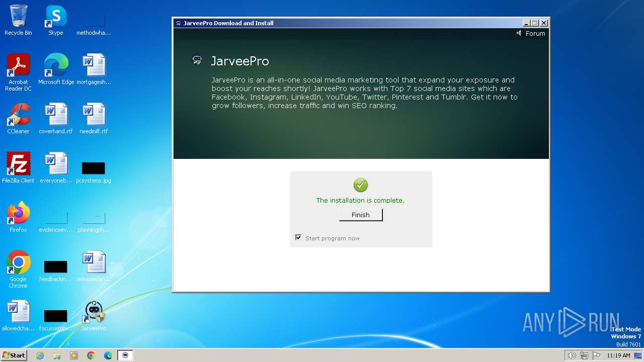Click the volume icon in system tray
The height and width of the screenshot is (362, 644).
(x=572, y=355)
